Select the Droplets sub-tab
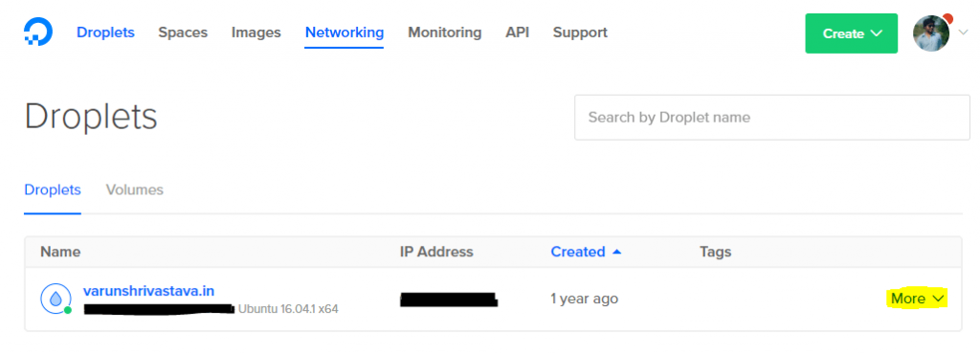Viewport: 980px width, 354px height. point(53,189)
